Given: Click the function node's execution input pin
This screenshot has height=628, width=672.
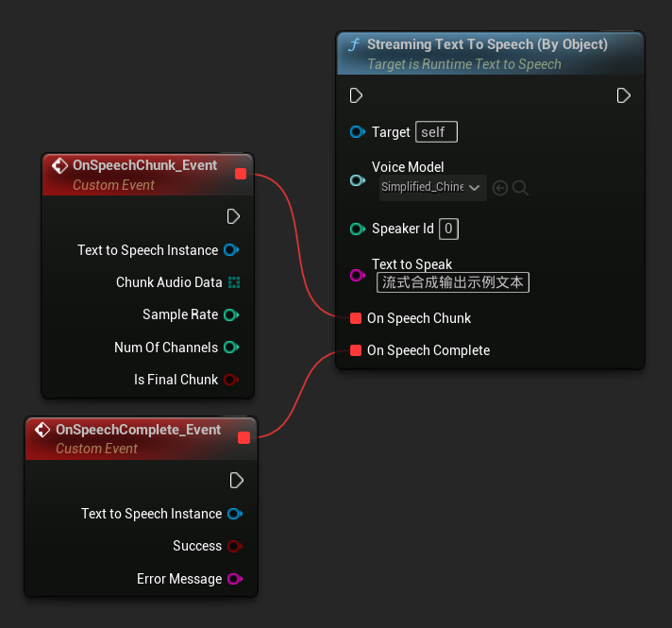Looking at the screenshot, I should [x=357, y=95].
